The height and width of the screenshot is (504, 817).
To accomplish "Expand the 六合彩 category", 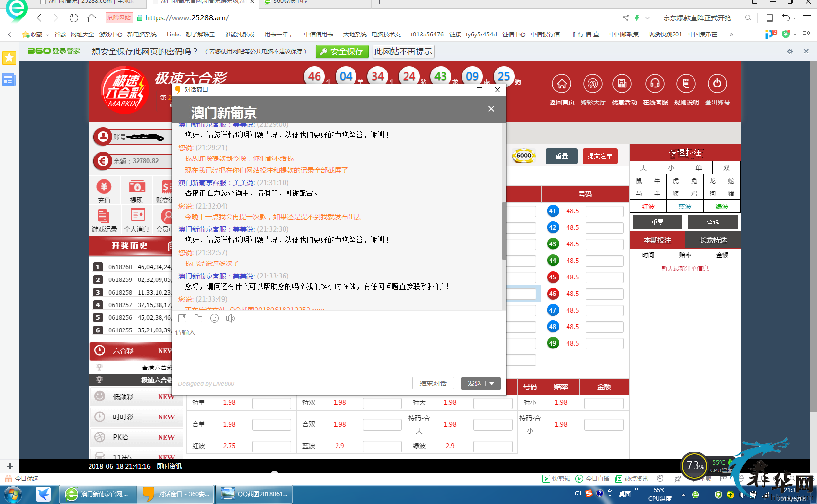I will point(131,351).
